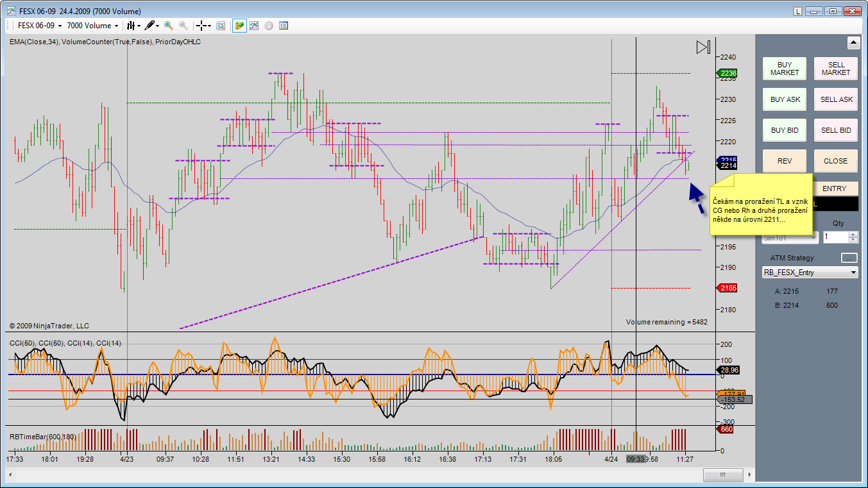Click the Zoom Out magnifier icon
868x488 pixels.
pyautogui.click(x=183, y=26)
